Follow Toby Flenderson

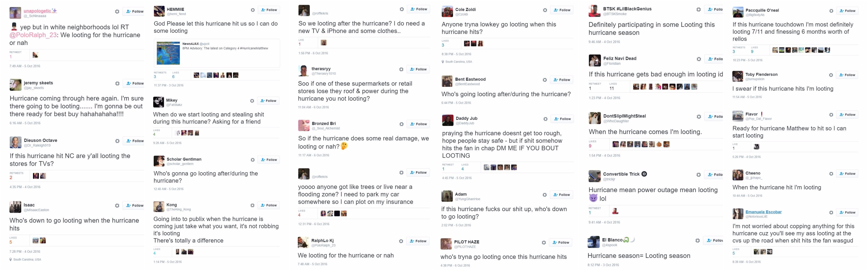tap(847, 75)
